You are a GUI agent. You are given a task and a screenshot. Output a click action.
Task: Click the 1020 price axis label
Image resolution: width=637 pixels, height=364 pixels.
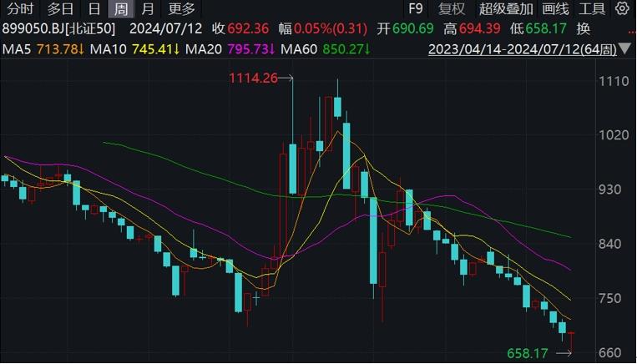pyautogui.click(x=614, y=135)
